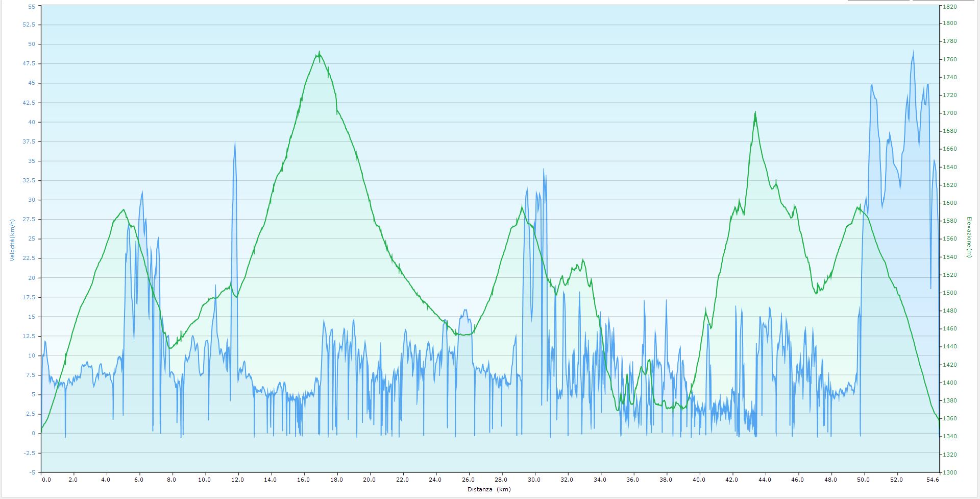980x499 pixels.
Task: Click the Distanza (km) axis title
Action: tap(488, 489)
